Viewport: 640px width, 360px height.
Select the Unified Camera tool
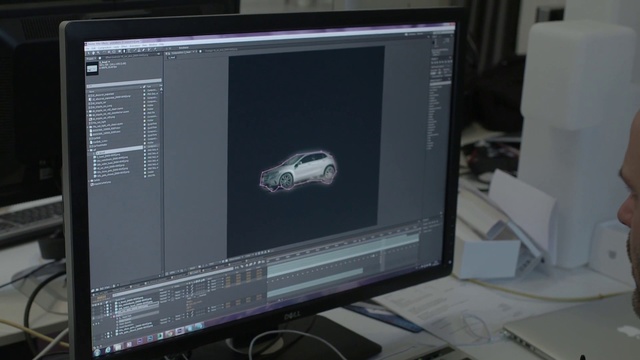(109, 52)
